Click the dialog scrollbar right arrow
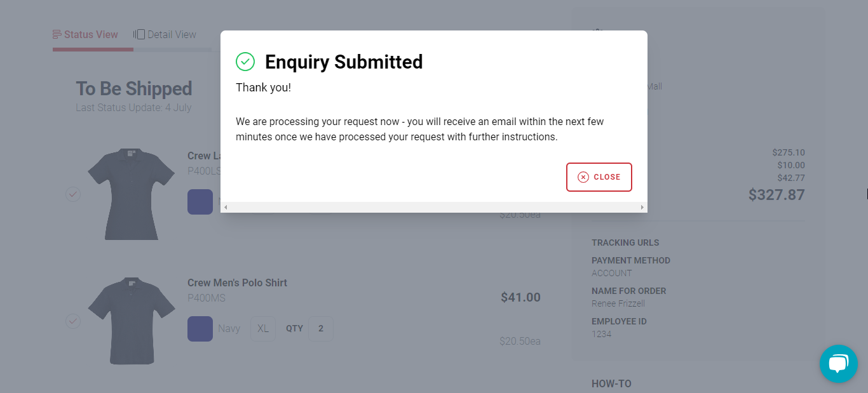 point(642,208)
